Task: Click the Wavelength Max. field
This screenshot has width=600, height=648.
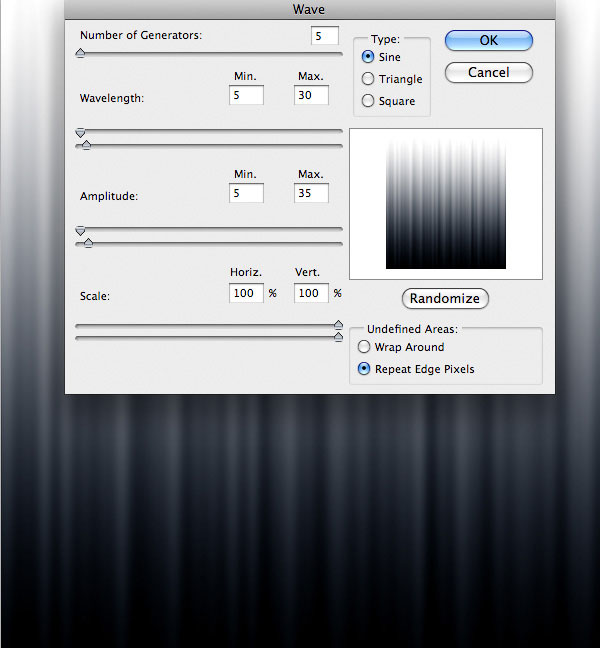Action: 311,95
